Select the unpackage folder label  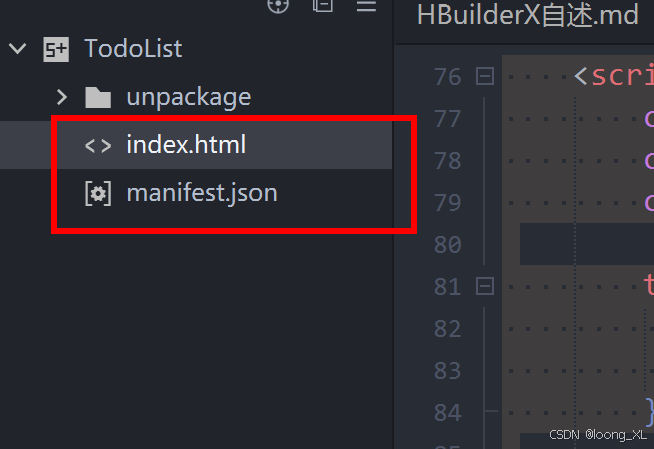[188, 97]
